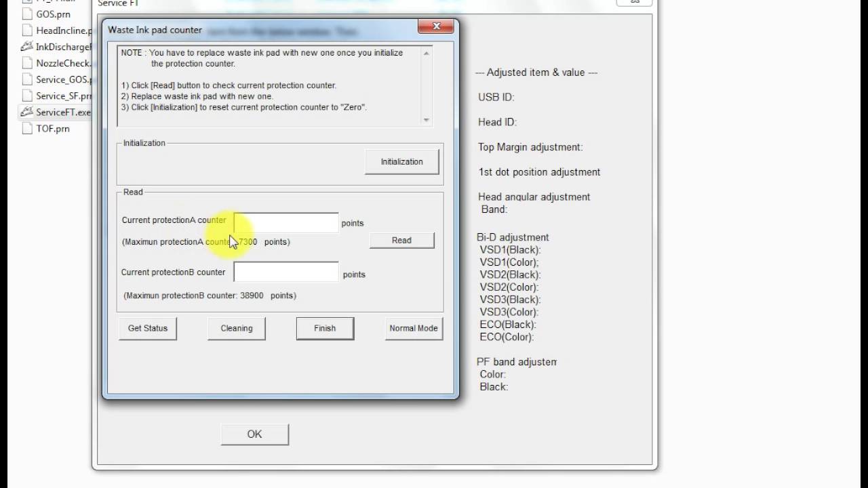Click the 'Maximun protectionB counter: 38900' text
The height and width of the screenshot is (488, 868).
coord(210,296)
